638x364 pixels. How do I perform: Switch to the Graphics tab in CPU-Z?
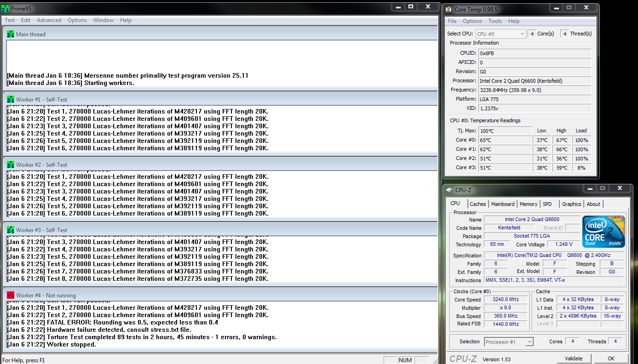(572, 204)
